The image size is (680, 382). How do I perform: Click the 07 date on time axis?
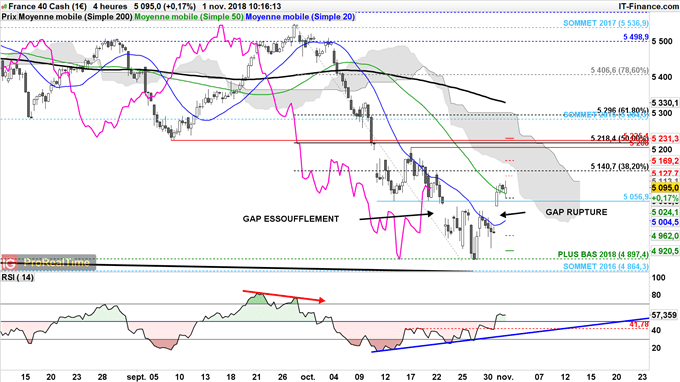pyautogui.click(x=539, y=377)
